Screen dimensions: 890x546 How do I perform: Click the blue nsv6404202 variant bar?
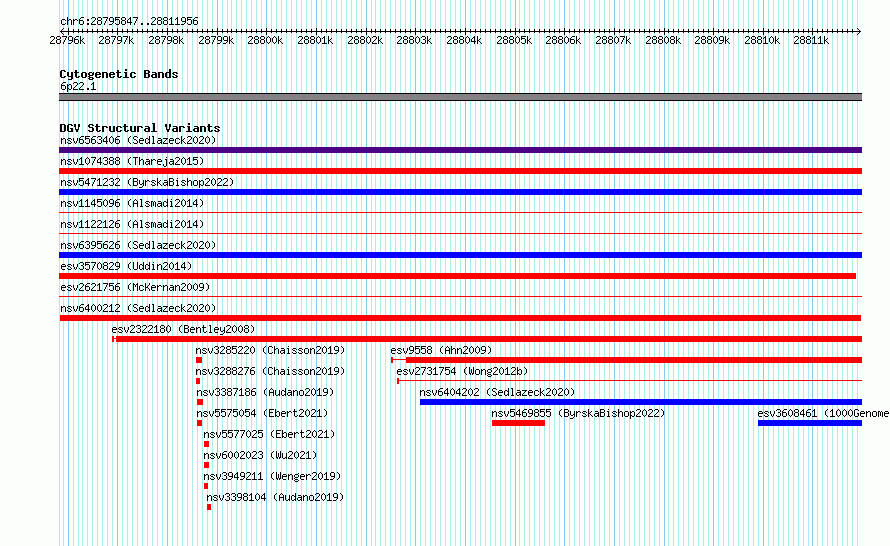pyautogui.click(x=641, y=402)
